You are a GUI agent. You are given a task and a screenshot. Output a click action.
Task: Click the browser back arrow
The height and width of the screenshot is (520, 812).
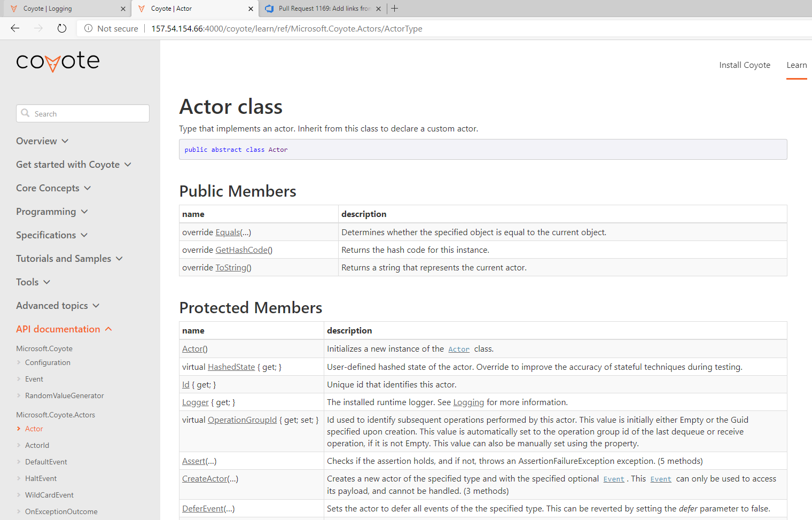click(14, 28)
